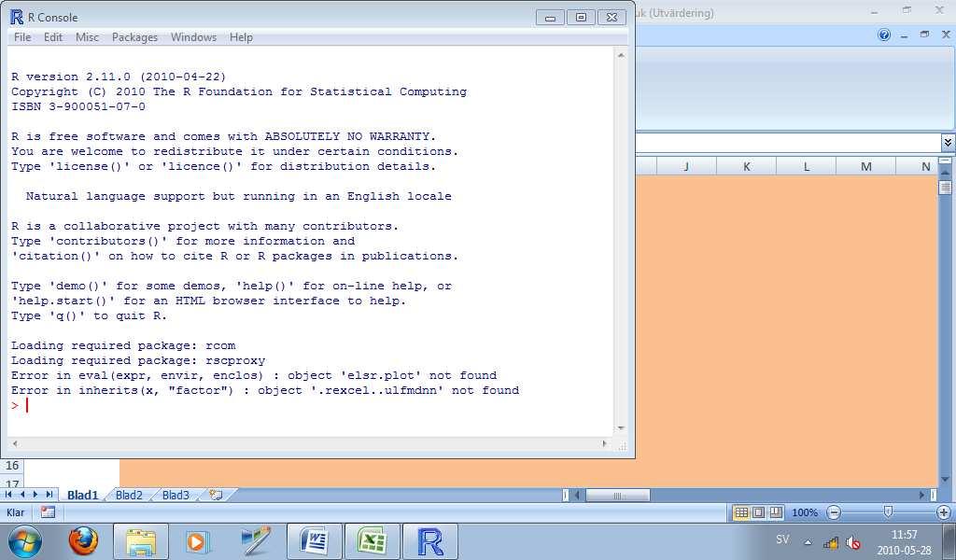The width and height of the screenshot is (956, 560).
Task: Close the R Console window
Action: [612, 18]
